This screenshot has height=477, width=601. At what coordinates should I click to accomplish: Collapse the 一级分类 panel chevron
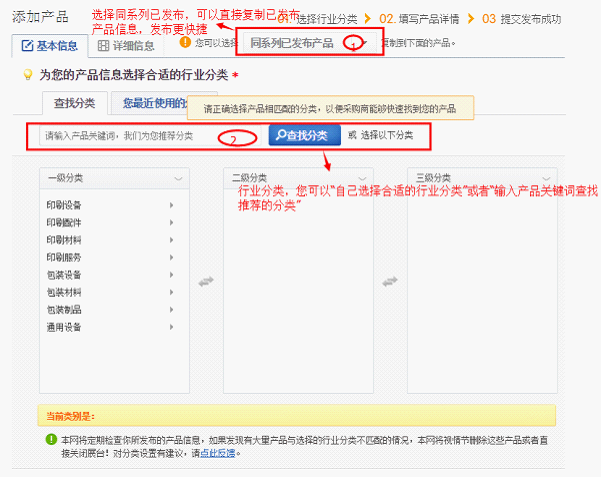[179, 178]
